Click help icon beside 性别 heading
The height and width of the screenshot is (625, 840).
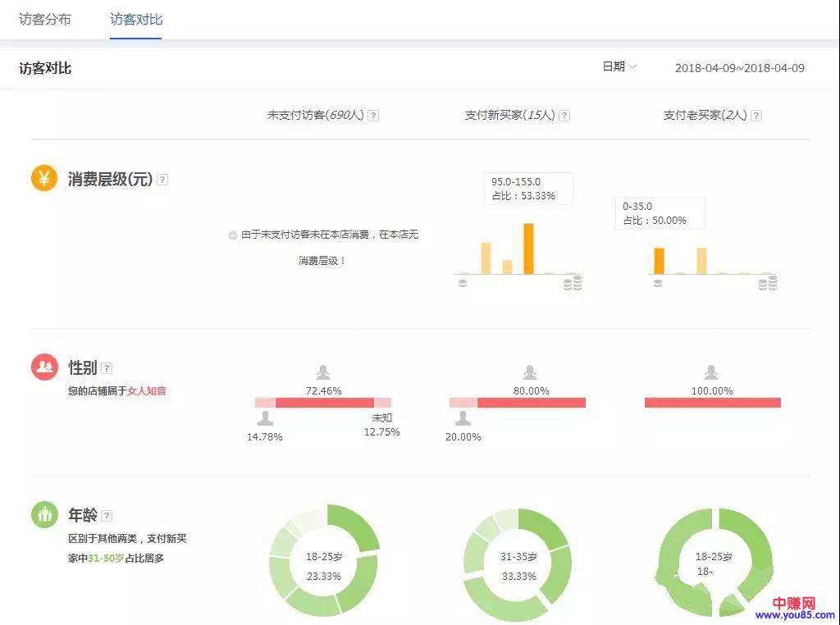[107, 368]
